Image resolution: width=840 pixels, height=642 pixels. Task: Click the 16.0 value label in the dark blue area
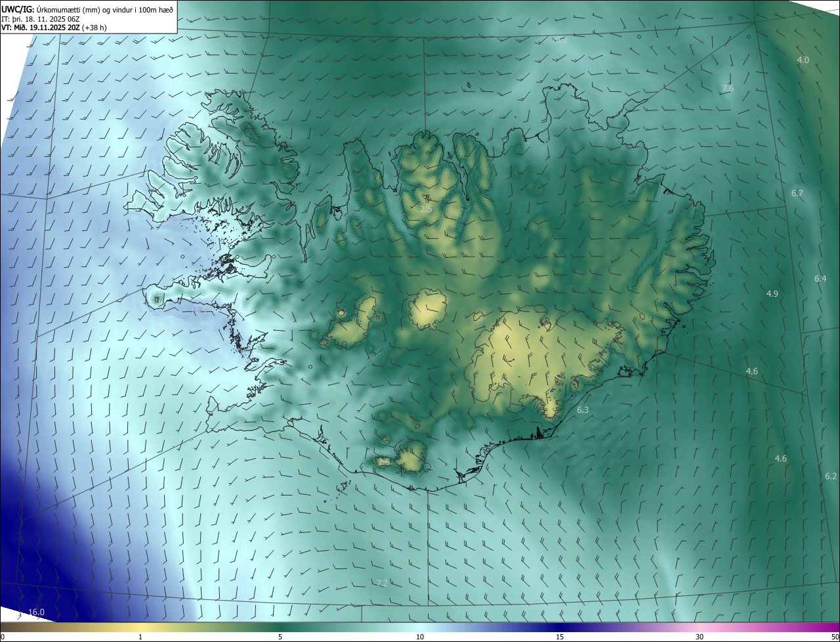[36, 612]
